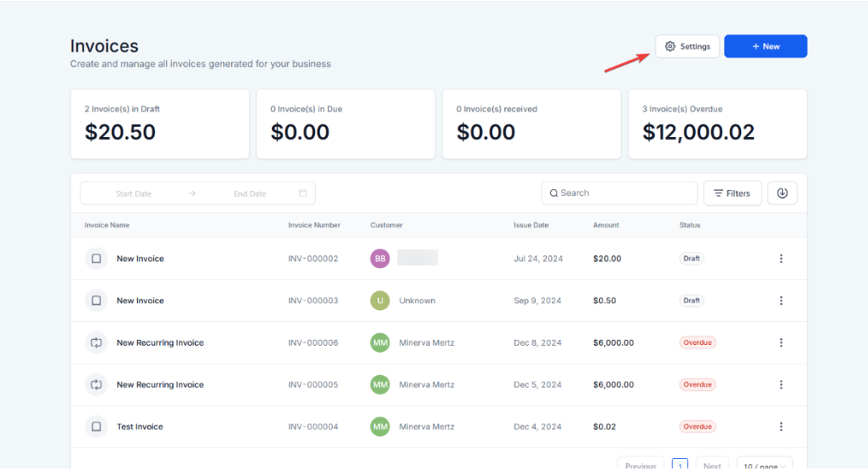868x471 pixels.
Task: Open three-dot menu for INV-000005
Action: pos(781,385)
